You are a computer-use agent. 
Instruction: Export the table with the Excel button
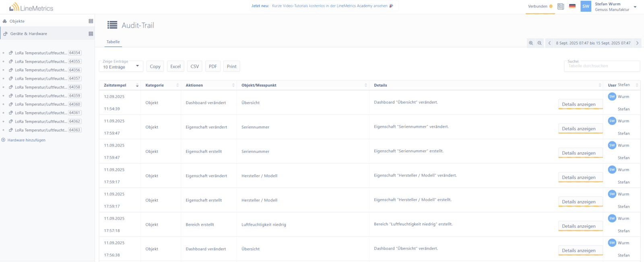pyautogui.click(x=175, y=67)
